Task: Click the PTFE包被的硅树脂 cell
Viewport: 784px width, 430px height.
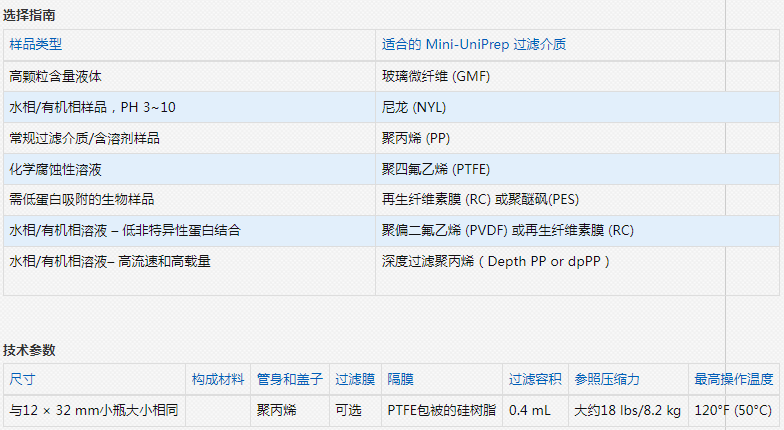Action: click(441, 410)
